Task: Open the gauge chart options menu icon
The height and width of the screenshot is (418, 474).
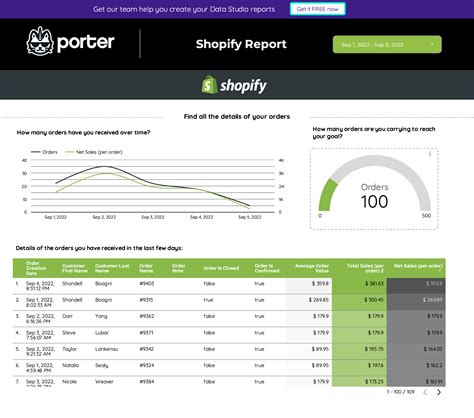Action: click(x=430, y=154)
